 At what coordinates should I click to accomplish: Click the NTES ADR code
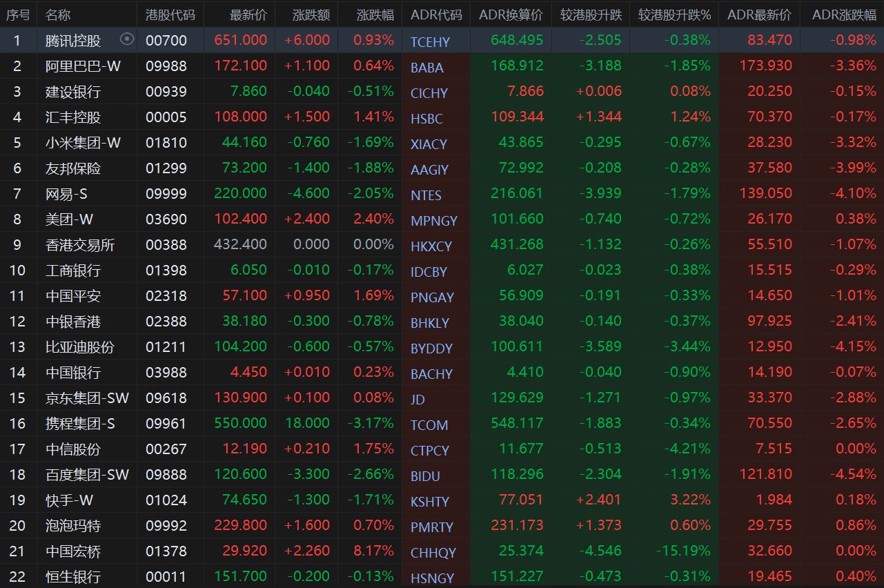point(426,195)
